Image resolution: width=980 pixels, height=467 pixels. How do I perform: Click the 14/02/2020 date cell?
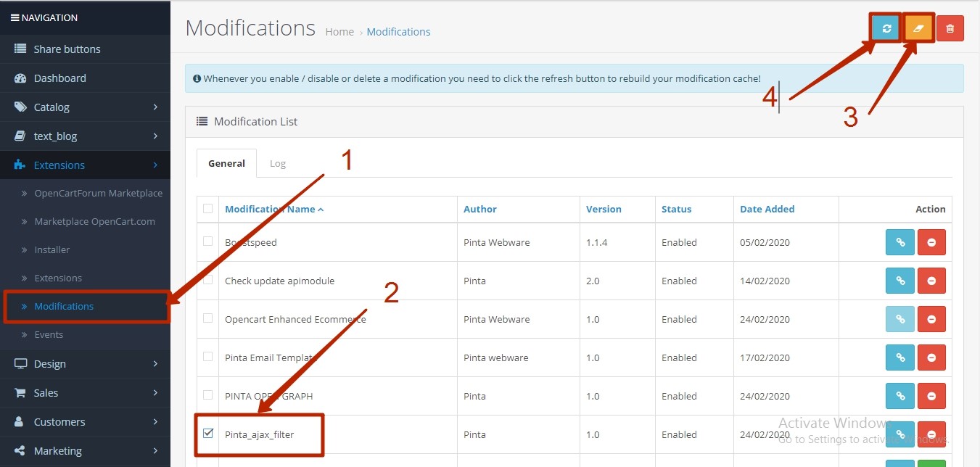click(786, 281)
